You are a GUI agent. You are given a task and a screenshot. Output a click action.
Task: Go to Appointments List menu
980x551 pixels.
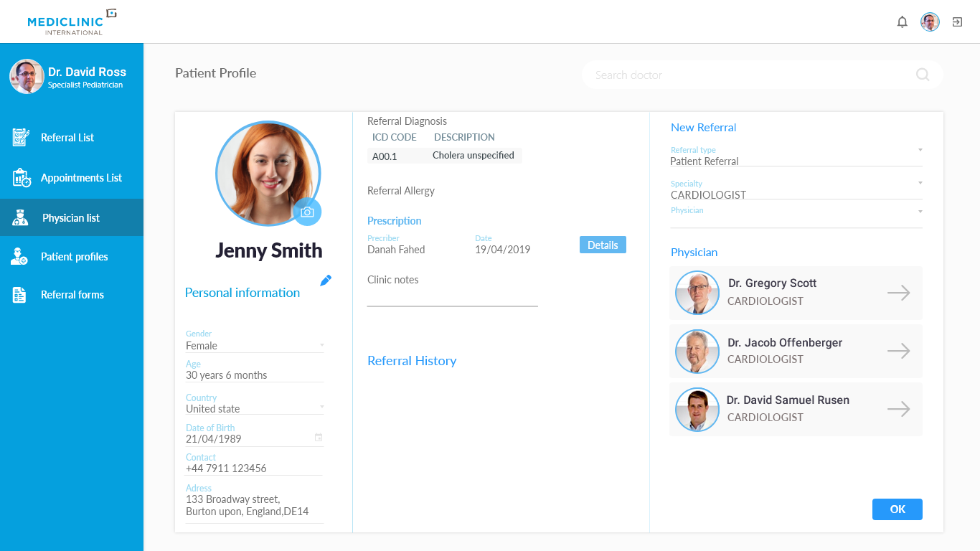(x=81, y=178)
